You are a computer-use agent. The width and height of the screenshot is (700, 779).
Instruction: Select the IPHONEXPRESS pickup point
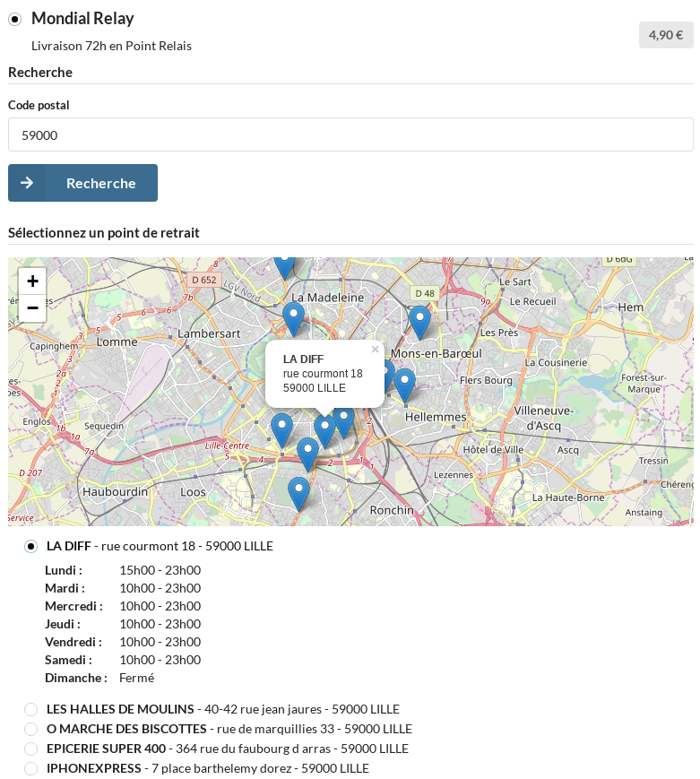coord(30,768)
